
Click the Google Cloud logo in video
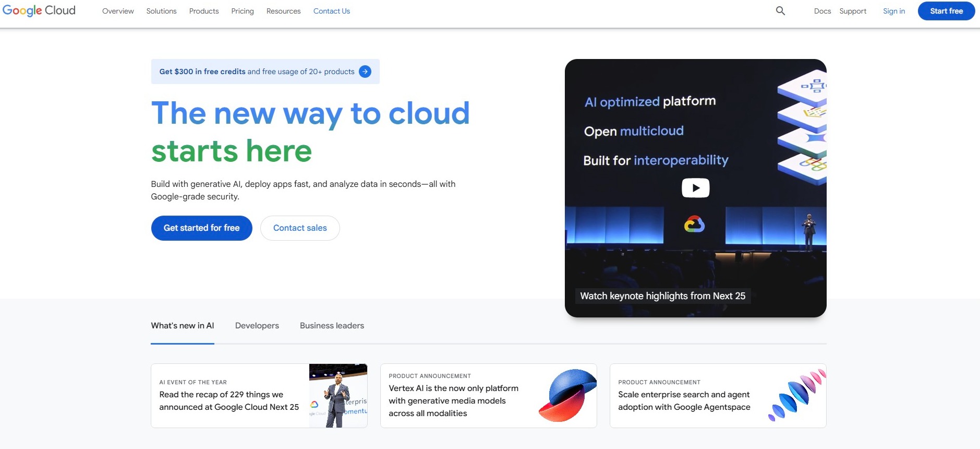[694, 224]
